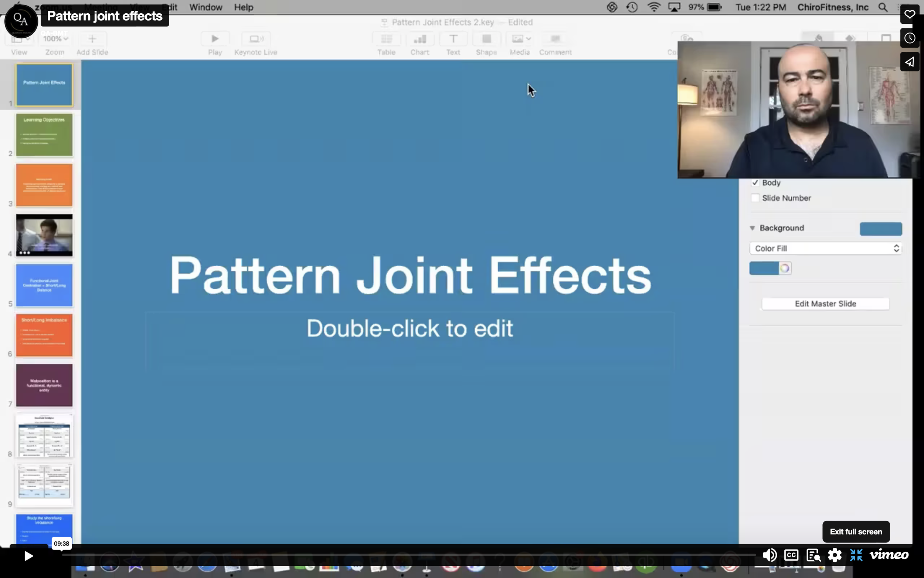Image resolution: width=924 pixels, height=578 pixels.
Task: Enable the Slide Number checkbox
Action: [755, 198]
